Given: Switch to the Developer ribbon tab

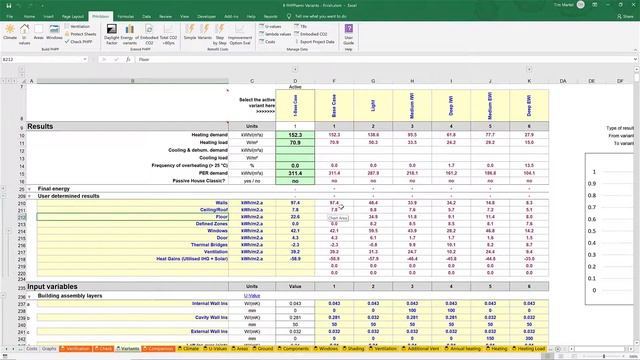Looking at the screenshot, I should point(207,16).
